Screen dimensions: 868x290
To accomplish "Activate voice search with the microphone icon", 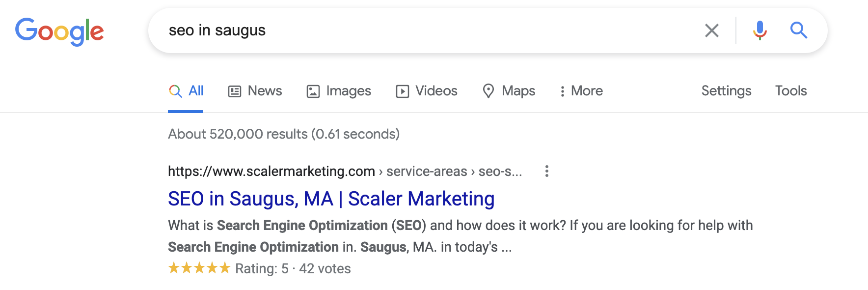I will [759, 30].
